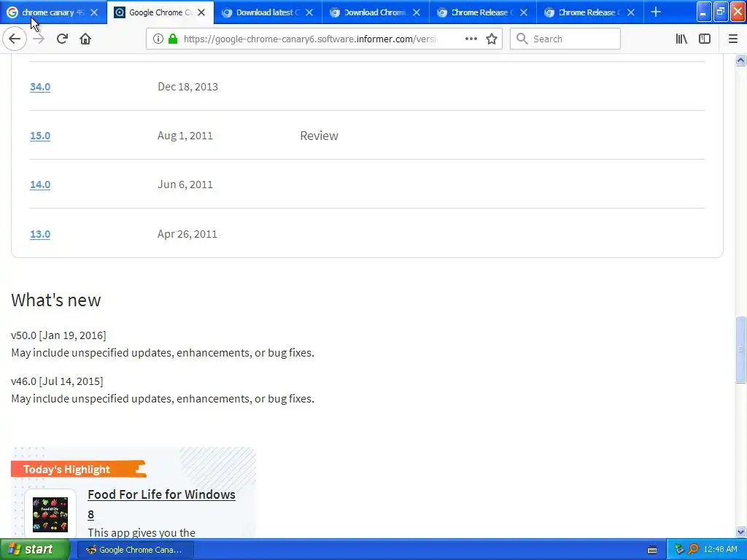Viewport: 747px width, 560px height.
Task: Close the first 'Chrome Release' tab
Action: (524, 12)
